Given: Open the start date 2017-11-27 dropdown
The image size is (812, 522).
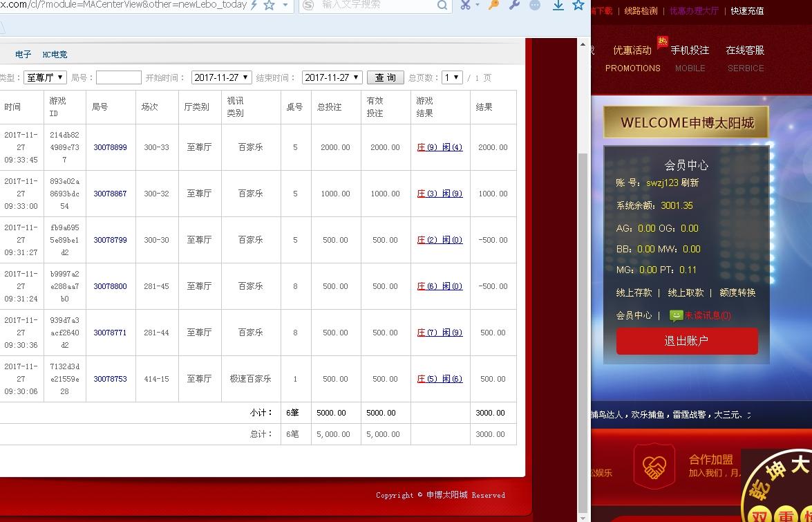Looking at the screenshot, I should 220,77.
